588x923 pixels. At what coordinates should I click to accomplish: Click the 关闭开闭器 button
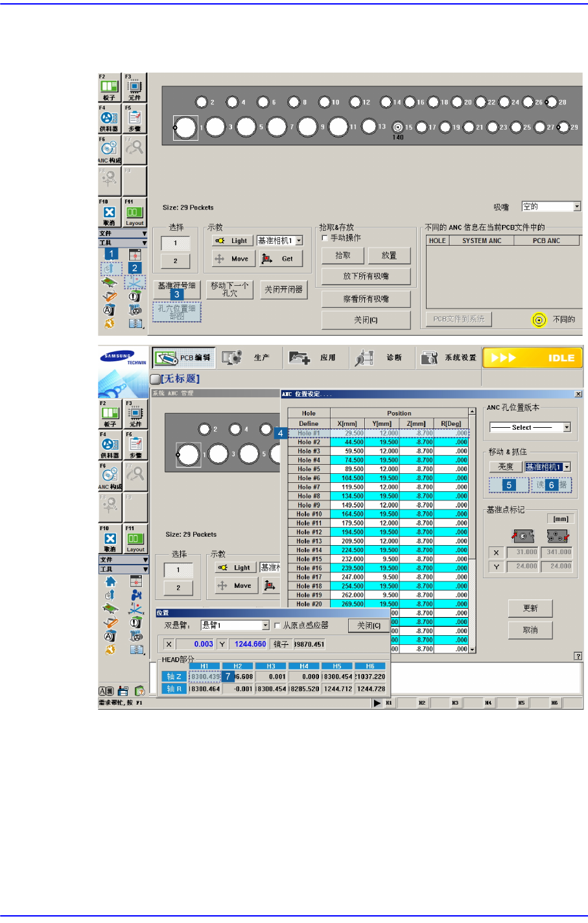click(283, 290)
